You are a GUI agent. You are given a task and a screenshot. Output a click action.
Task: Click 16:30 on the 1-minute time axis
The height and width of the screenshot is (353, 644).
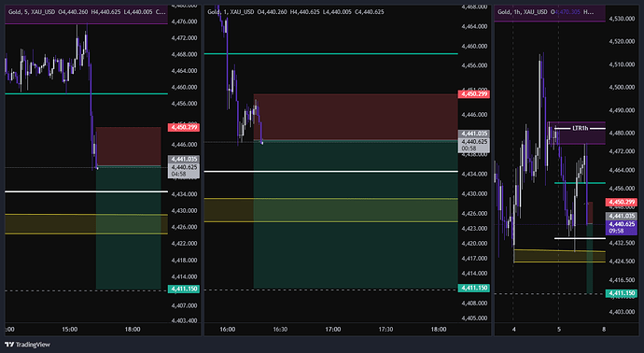pos(280,330)
